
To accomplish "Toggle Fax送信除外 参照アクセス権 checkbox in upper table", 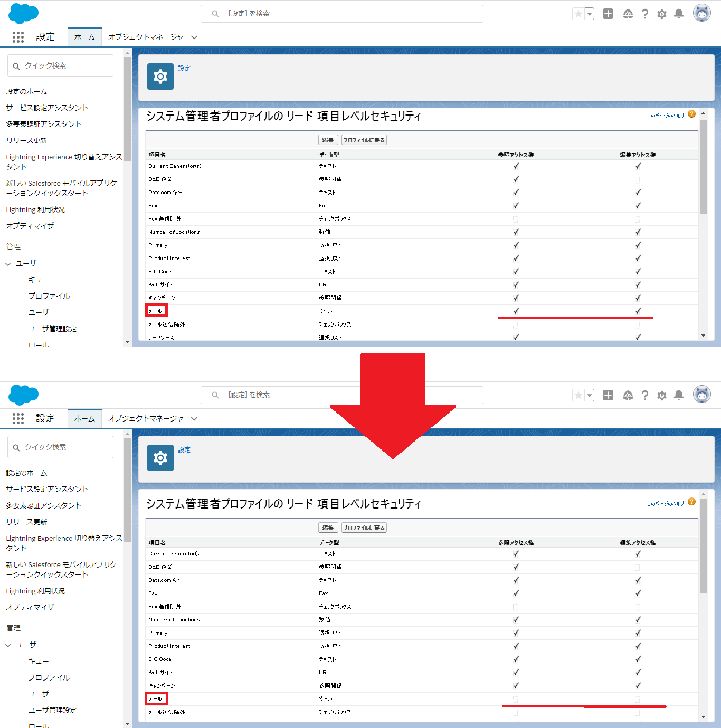I will tap(516, 219).
